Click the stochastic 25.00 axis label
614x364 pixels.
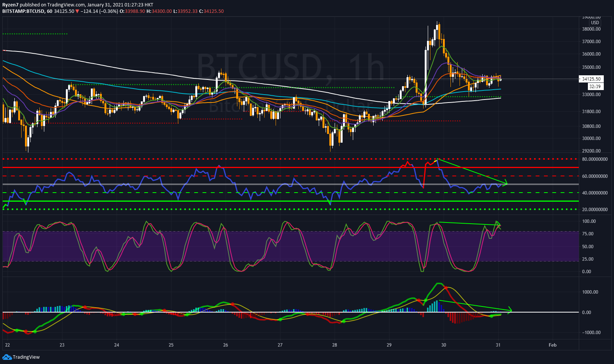[x=588, y=259]
